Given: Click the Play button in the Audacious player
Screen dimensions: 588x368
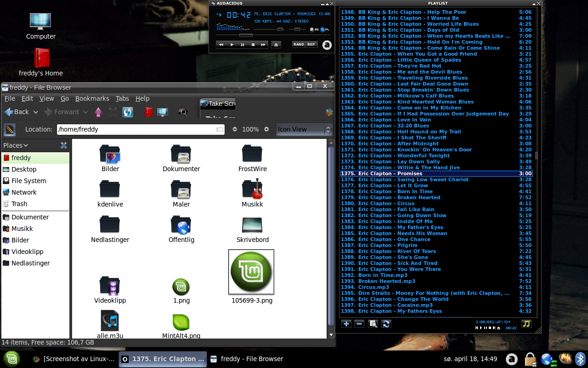Looking at the screenshot, I should [232, 45].
